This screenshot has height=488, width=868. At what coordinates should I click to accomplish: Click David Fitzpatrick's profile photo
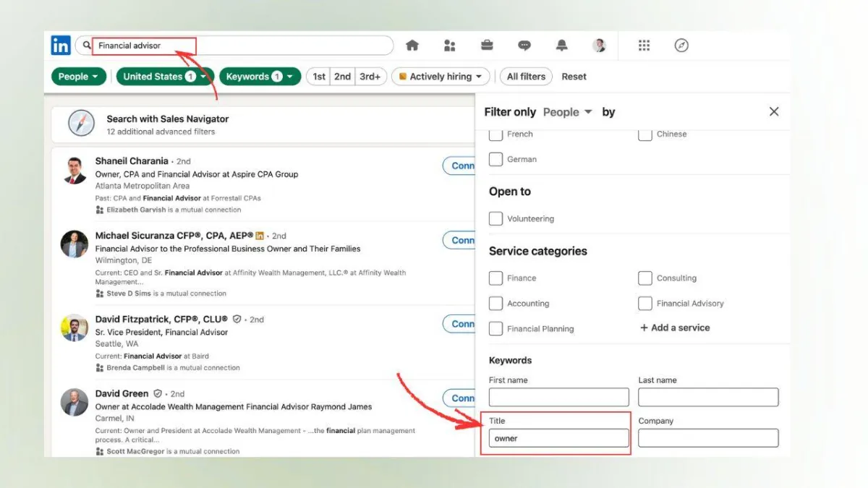point(75,328)
